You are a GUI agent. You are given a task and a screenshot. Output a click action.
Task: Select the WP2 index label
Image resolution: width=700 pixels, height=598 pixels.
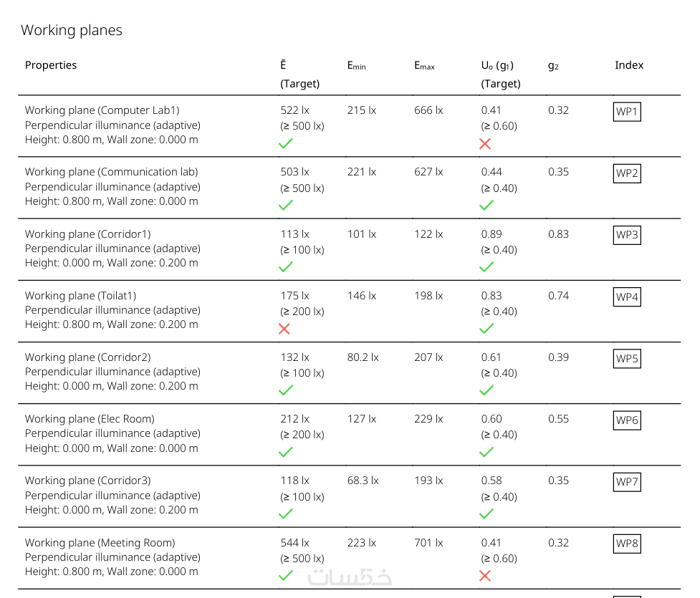pos(626,173)
